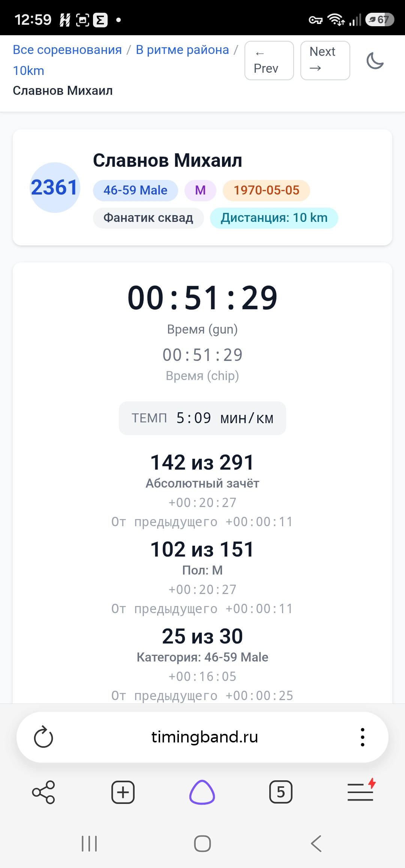Select the timingband.ru address field
This screenshot has height=868, width=405.
point(204,737)
